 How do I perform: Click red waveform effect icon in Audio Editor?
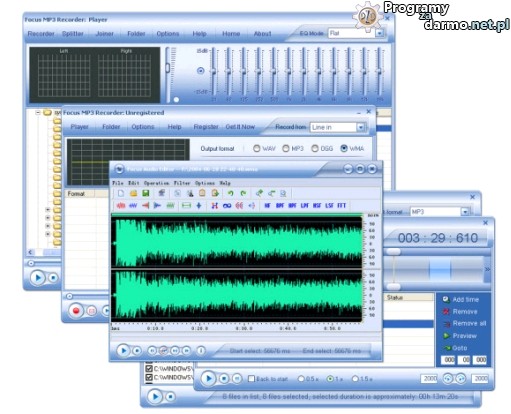pyautogui.click(x=121, y=206)
